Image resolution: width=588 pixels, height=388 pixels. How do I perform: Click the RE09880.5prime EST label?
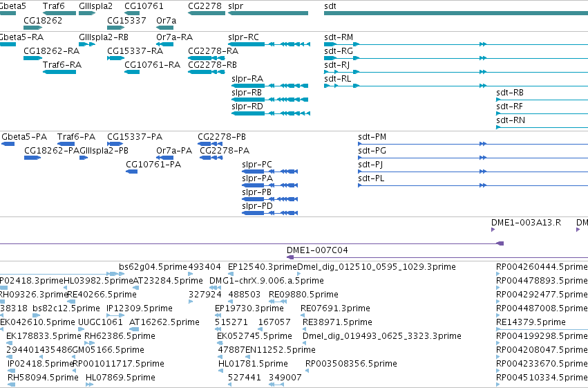click(303, 295)
